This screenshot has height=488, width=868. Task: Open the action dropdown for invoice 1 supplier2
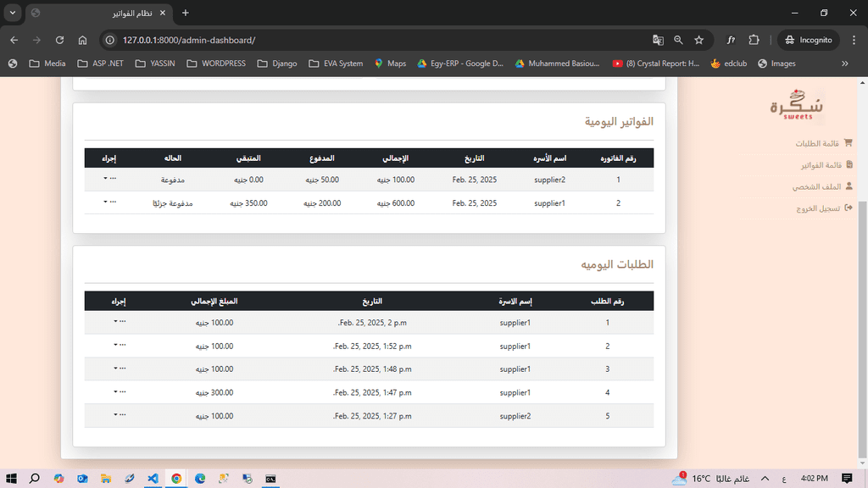click(x=109, y=178)
